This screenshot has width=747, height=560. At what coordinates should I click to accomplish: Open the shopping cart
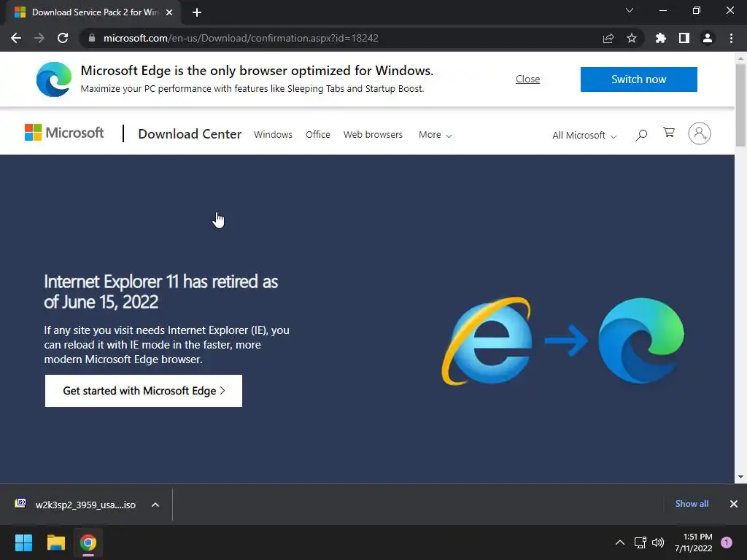click(x=669, y=133)
